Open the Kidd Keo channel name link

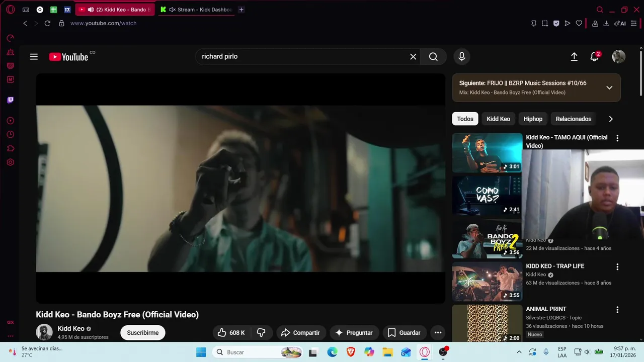coord(71,329)
